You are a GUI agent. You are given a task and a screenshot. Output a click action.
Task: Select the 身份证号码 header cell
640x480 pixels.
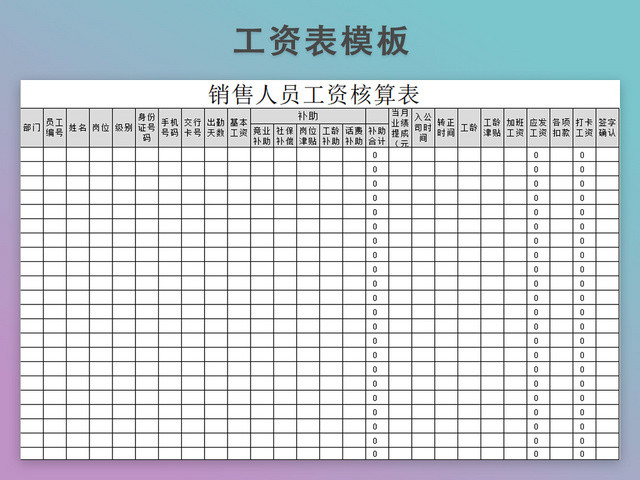click(147, 128)
